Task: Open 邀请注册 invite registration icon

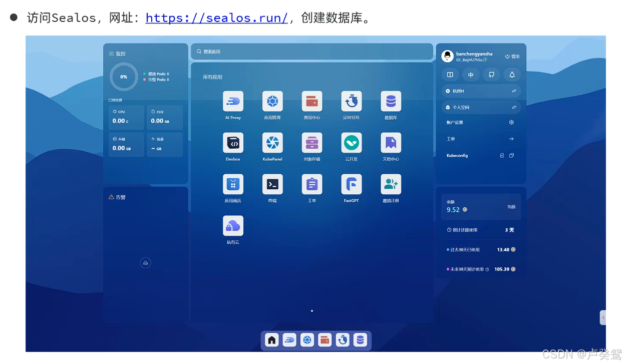Action: point(391,184)
